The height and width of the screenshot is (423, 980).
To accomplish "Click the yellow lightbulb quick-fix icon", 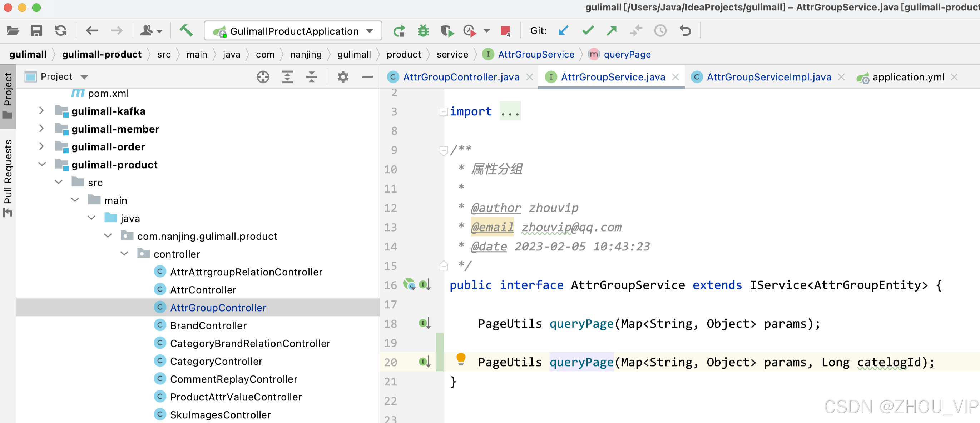I will (461, 359).
